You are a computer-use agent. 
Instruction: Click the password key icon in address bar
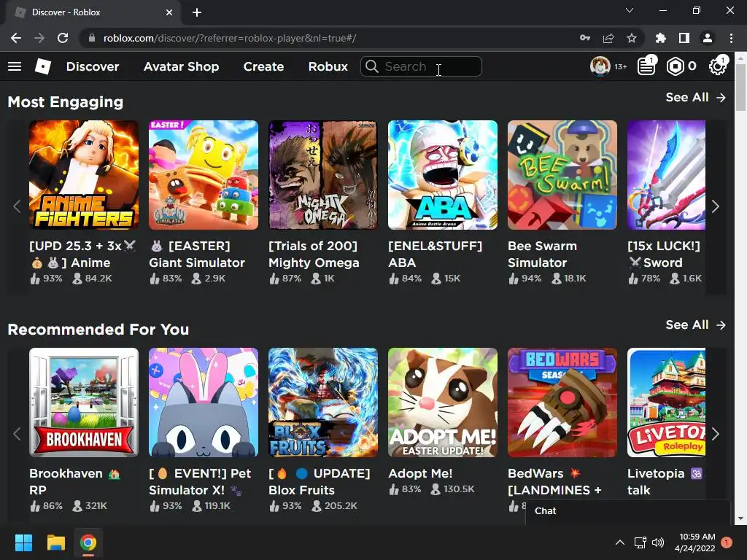pos(585,38)
